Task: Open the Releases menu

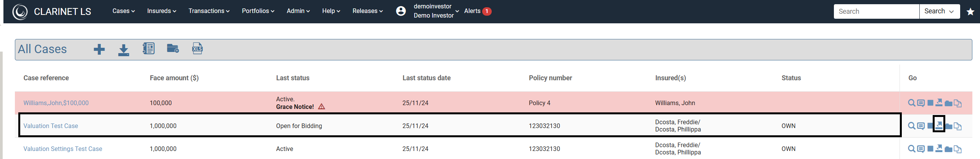Action: [x=368, y=11]
